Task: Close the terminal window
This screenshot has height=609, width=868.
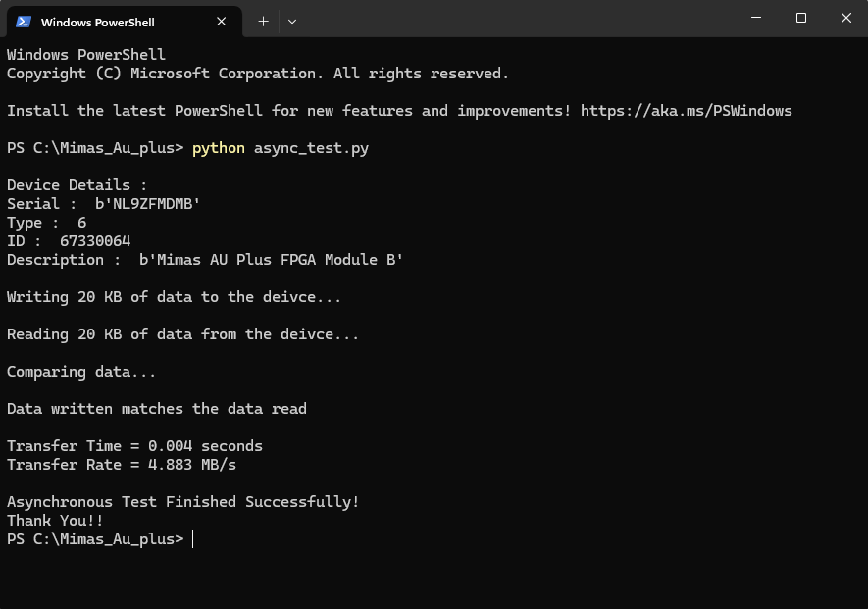Action: pos(846,18)
